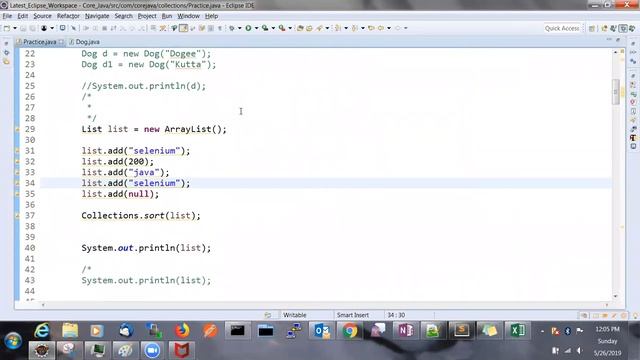Restore the left sidebar view icon

pyautogui.click(x=6, y=43)
